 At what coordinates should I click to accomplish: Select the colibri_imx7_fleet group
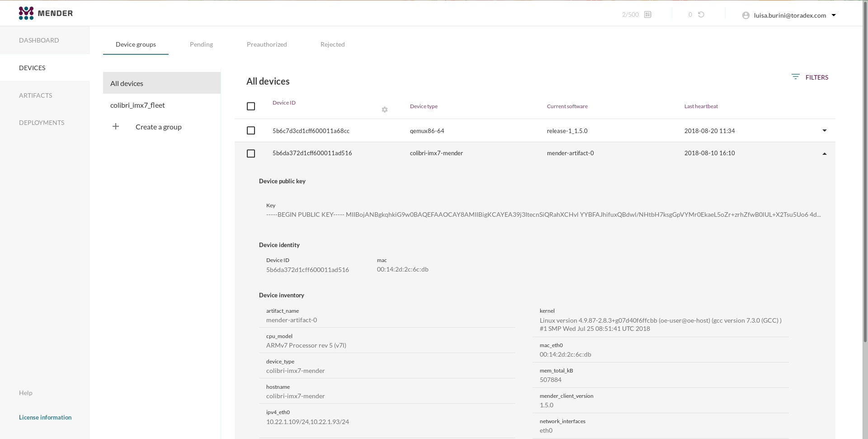click(162, 105)
